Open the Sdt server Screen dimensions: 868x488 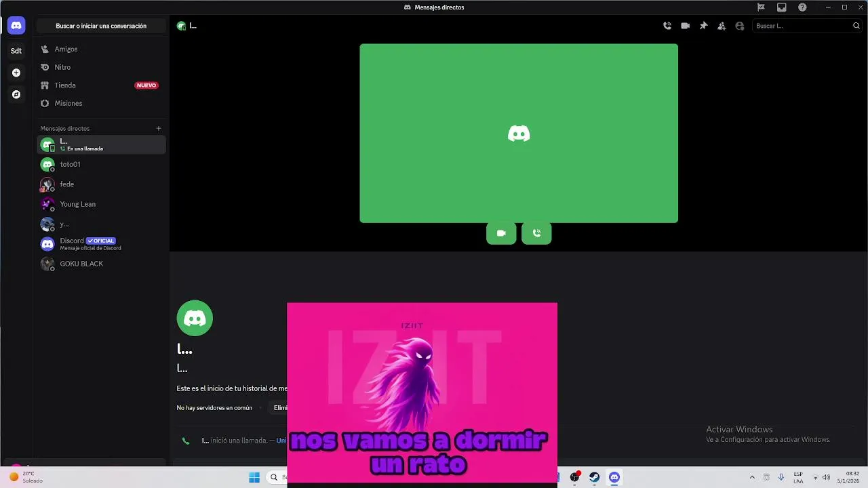click(x=16, y=51)
